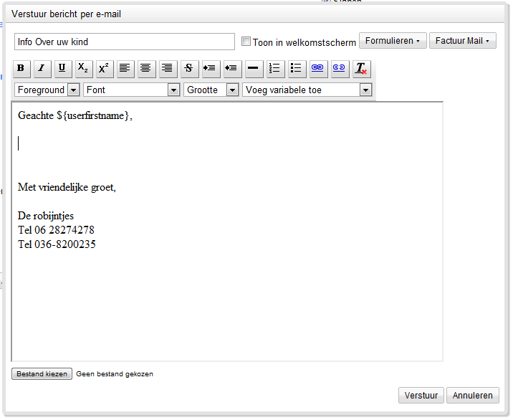
Task: Apply subscript formatting
Action: coord(83,69)
